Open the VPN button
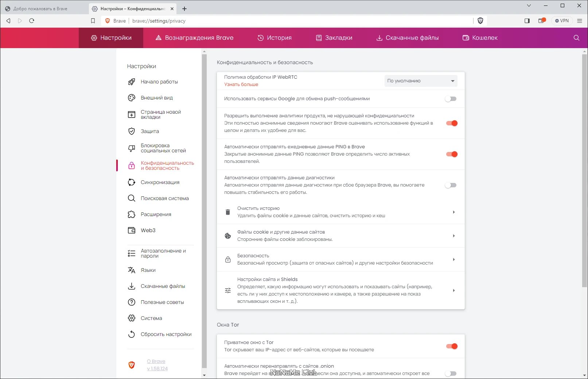Viewport: 588px width, 379px height. point(562,21)
